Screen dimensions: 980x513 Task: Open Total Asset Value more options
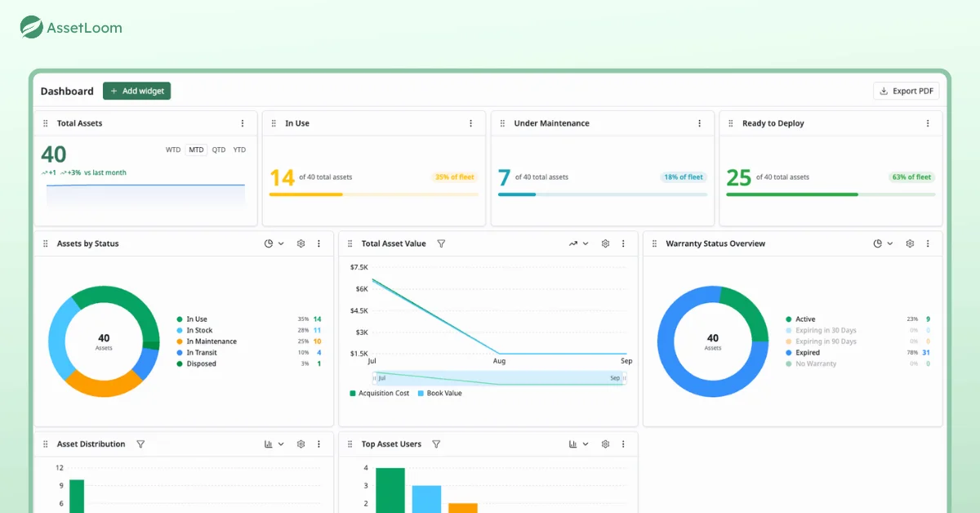coord(623,243)
